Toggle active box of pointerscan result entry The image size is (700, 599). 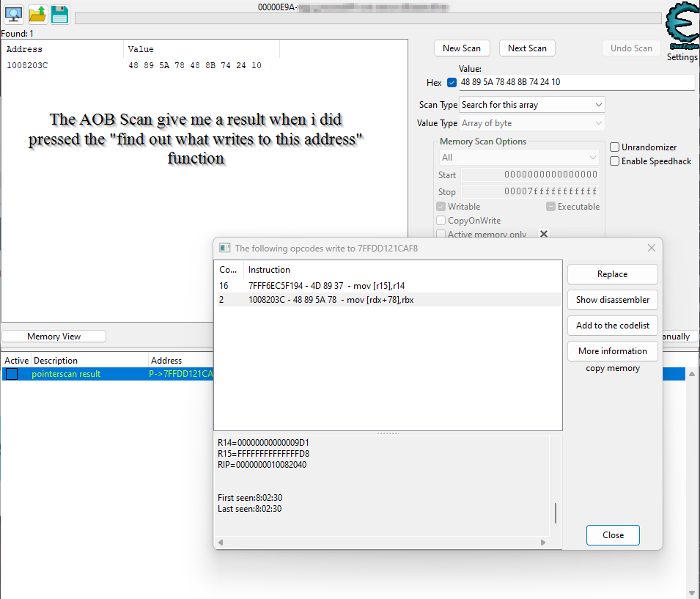[12, 374]
